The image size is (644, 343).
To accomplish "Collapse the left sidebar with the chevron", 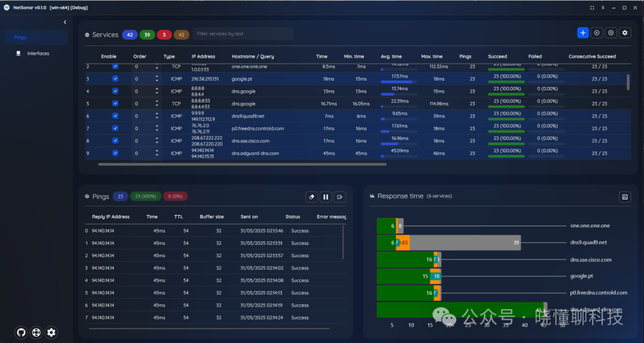I will (x=65, y=22).
